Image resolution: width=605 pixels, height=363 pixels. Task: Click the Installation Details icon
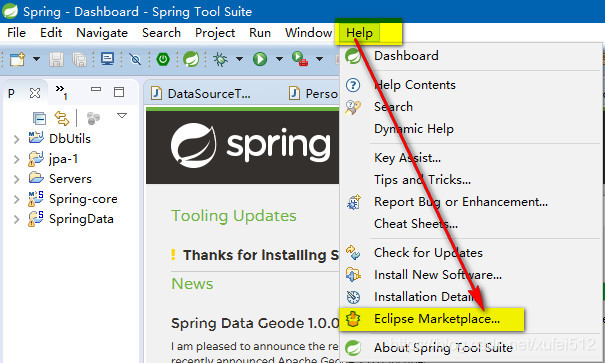pos(353,297)
